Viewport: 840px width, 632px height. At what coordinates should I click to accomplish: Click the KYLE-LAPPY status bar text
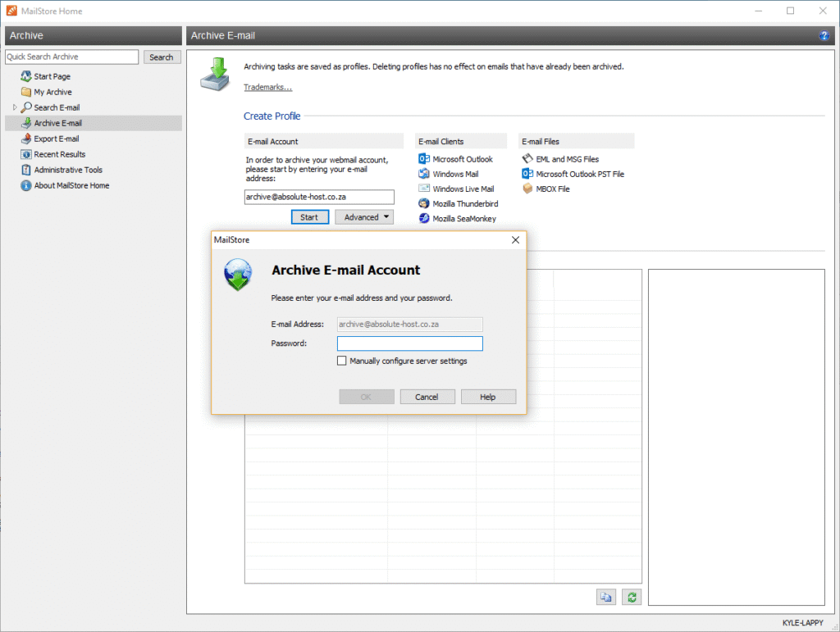[x=802, y=623]
